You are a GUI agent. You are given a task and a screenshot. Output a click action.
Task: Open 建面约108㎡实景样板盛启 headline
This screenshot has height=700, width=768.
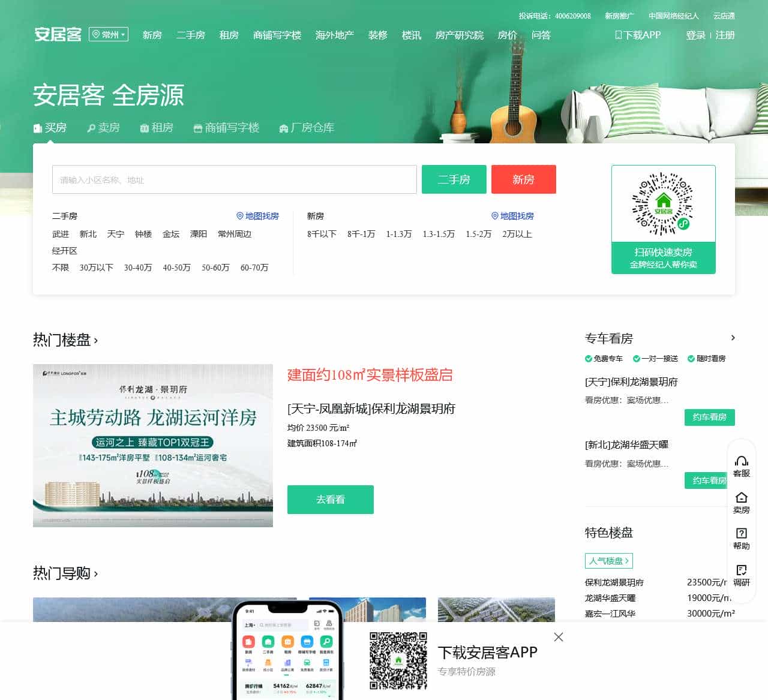point(370,375)
